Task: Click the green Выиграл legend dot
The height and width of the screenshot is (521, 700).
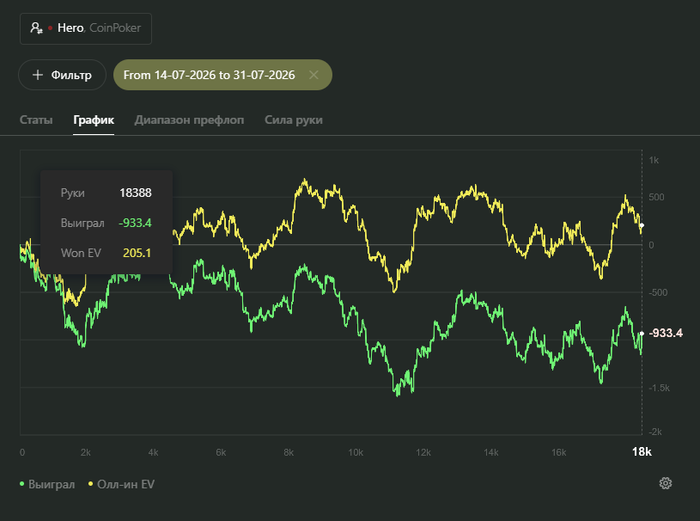Action: coord(22,484)
